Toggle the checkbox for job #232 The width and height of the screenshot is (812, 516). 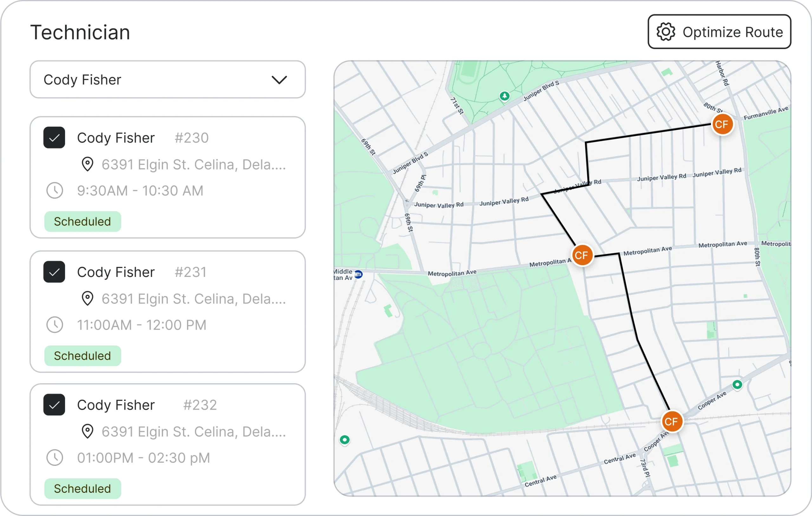pyautogui.click(x=54, y=405)
